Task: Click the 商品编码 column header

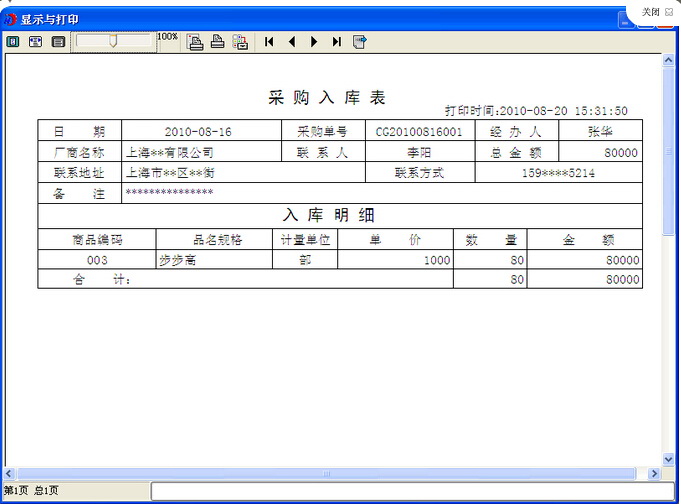Action: coord(97,239)
